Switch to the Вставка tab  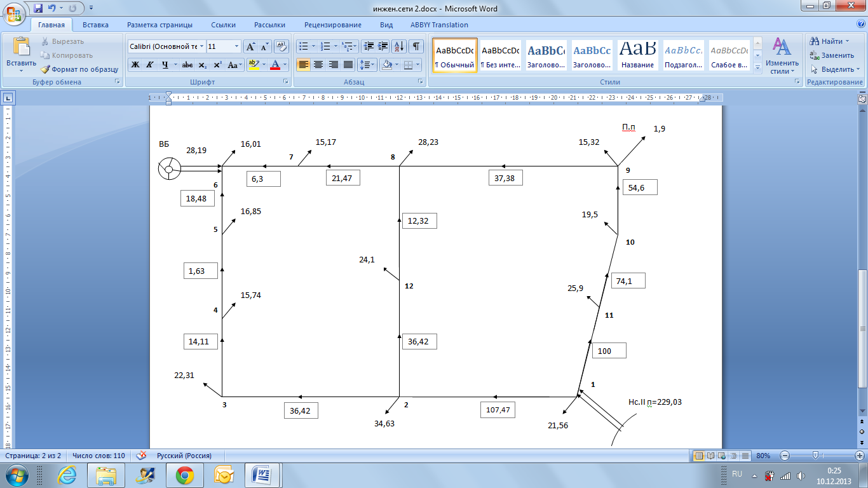click(95, 25)
